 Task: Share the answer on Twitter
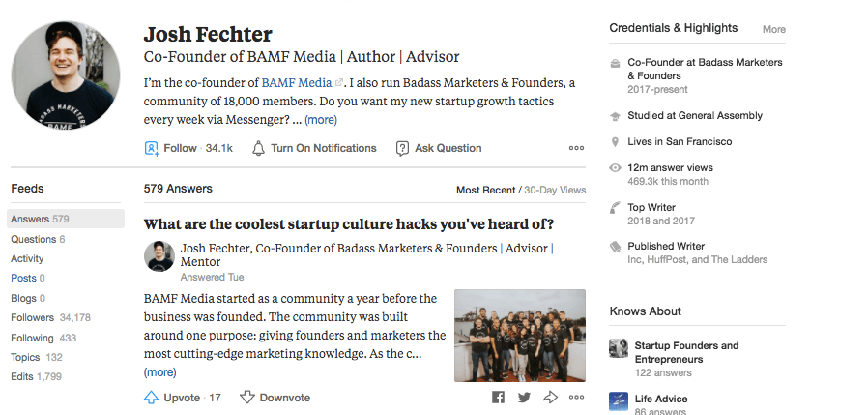coord(524,398)
